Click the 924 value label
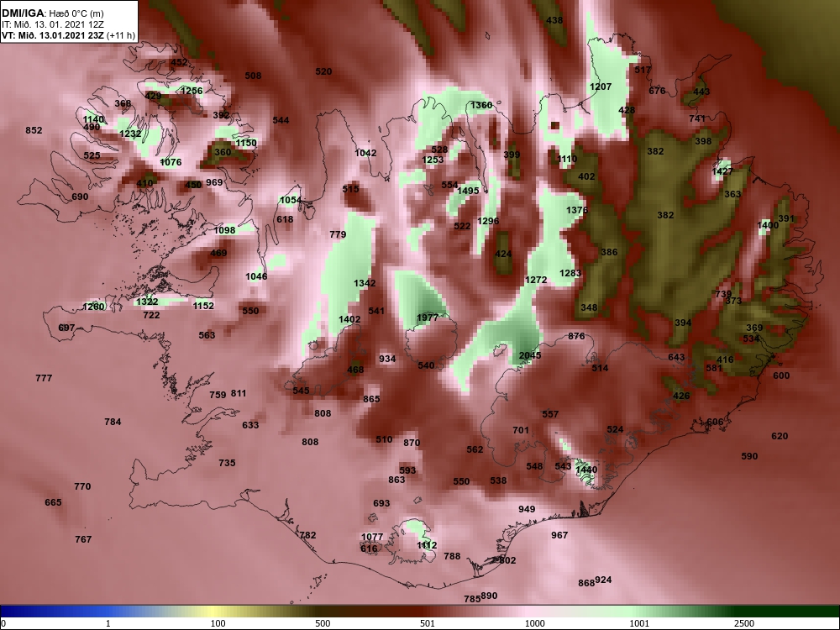This screenshot has height=630, width=840. tap(603, 580)
